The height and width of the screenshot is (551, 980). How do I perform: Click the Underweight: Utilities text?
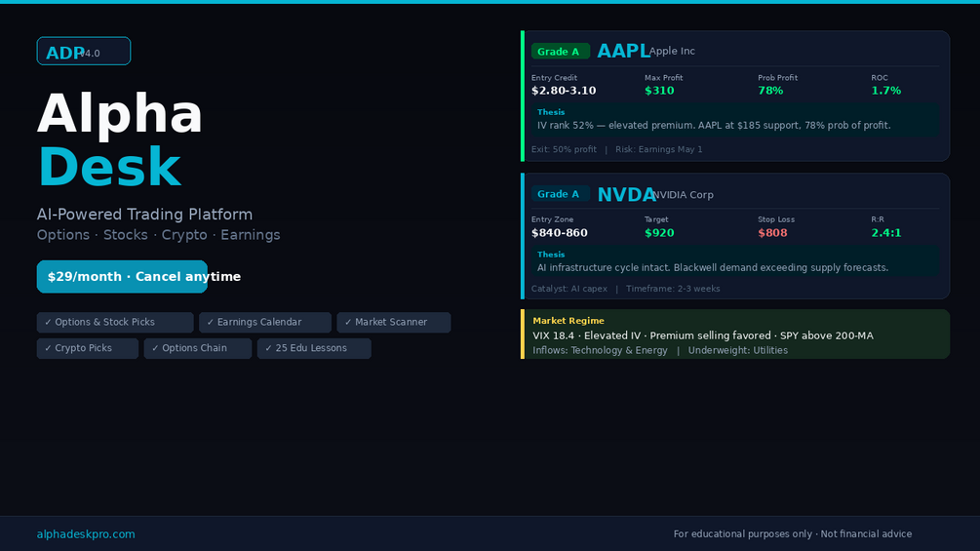(738, 350)
